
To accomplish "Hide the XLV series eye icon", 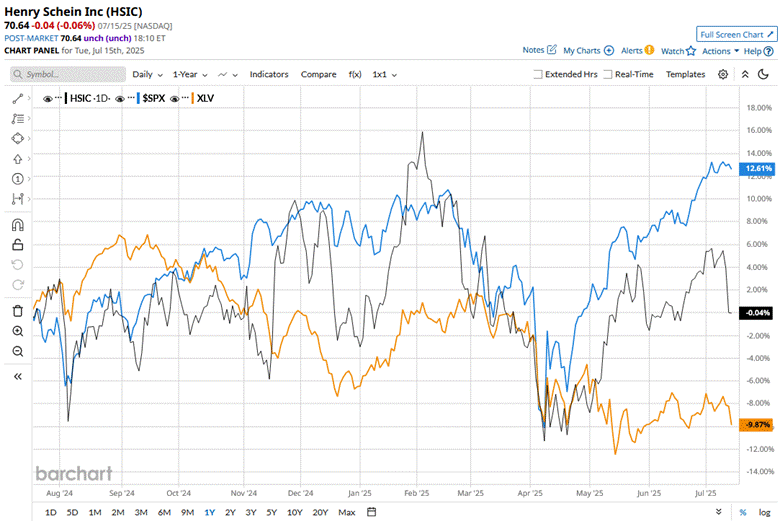I will click(174, 99).
